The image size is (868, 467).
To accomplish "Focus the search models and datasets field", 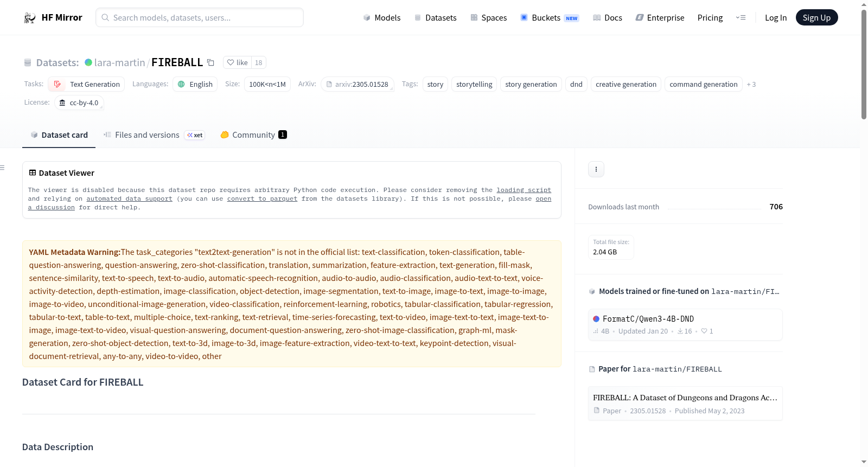I will click(200, 18).
